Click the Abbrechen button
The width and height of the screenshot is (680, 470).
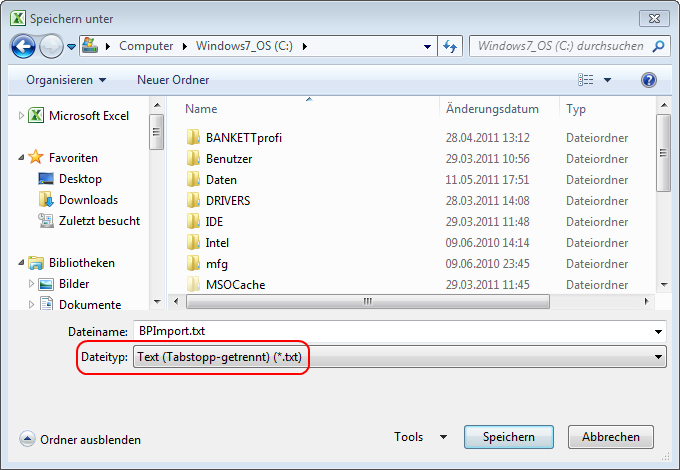[611, 437]
